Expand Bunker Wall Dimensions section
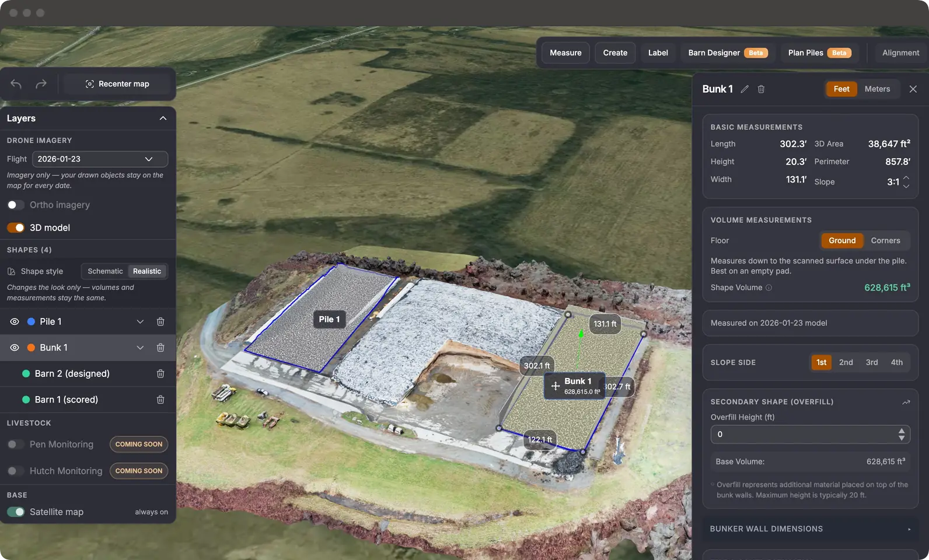The height and width of the screenshot is (560, 929). 810,529
